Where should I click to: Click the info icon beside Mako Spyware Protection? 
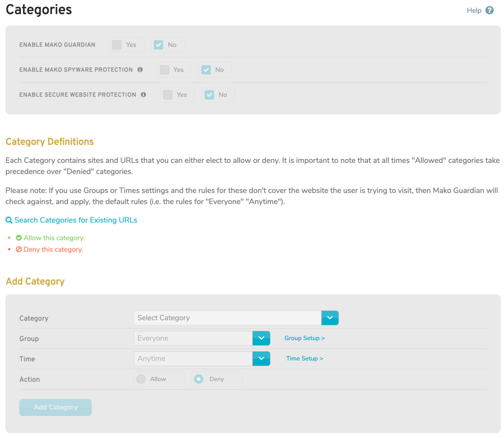click(x=141, y=70)
